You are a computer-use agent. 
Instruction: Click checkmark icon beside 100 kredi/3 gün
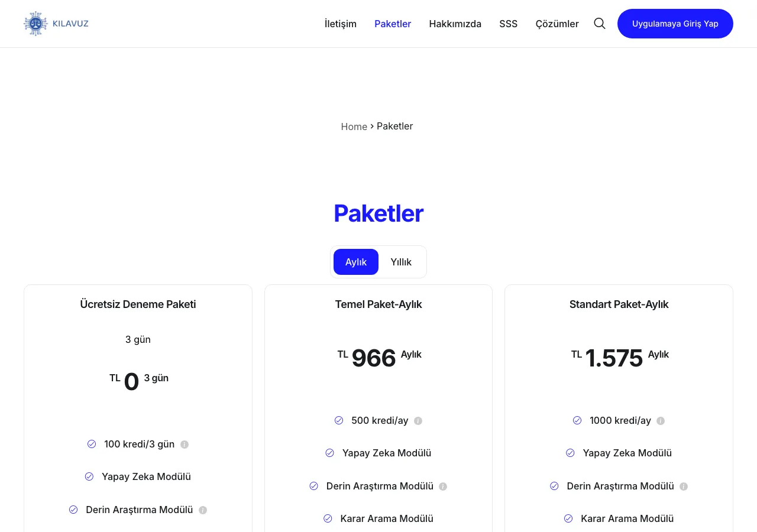pyautogui.click(x=92, y=444)
